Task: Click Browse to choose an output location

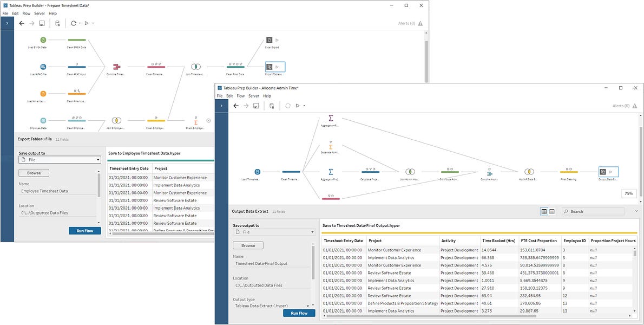Action: tap(248, 245)
